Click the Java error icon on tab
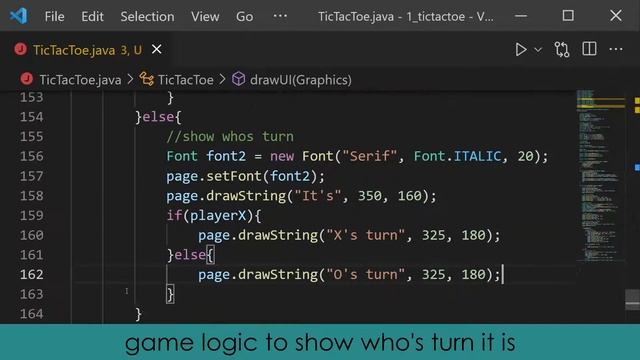Viewport: 640px width, 360px height. pos(20,49)
